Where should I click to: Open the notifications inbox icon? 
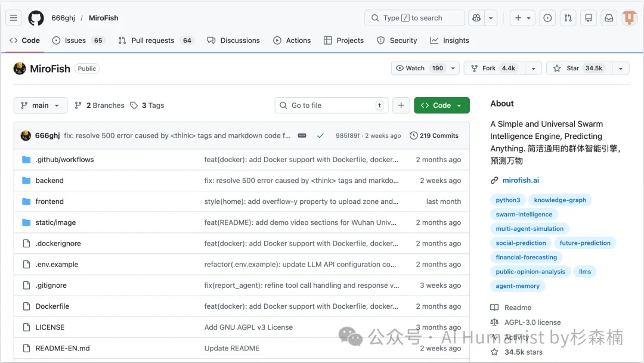click(609, 18)
